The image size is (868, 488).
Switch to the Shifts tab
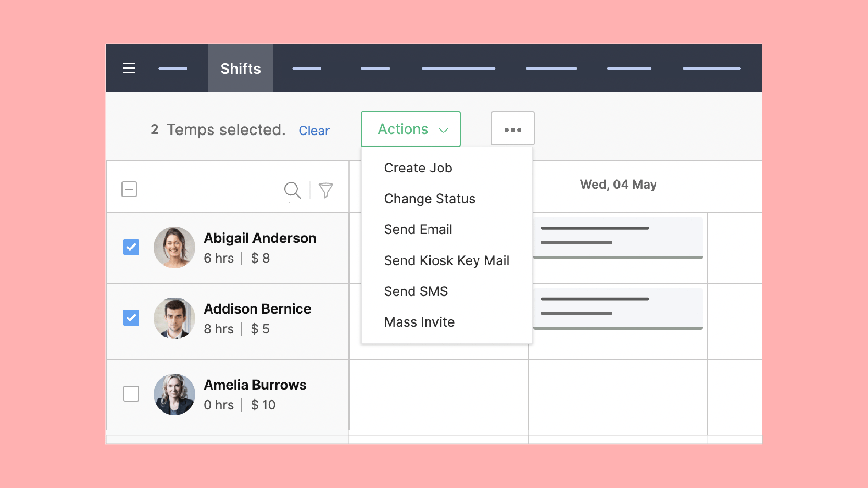click(240, 68)
